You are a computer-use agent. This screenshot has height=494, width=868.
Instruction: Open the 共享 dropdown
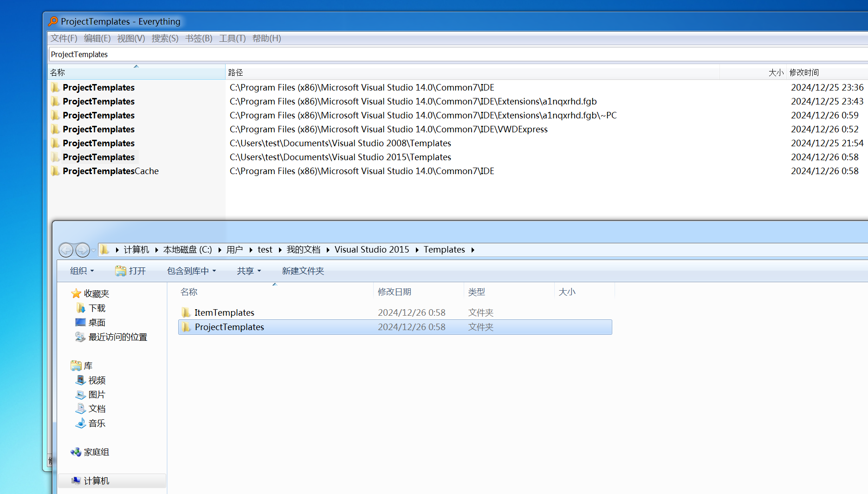[x=249, y=271]
